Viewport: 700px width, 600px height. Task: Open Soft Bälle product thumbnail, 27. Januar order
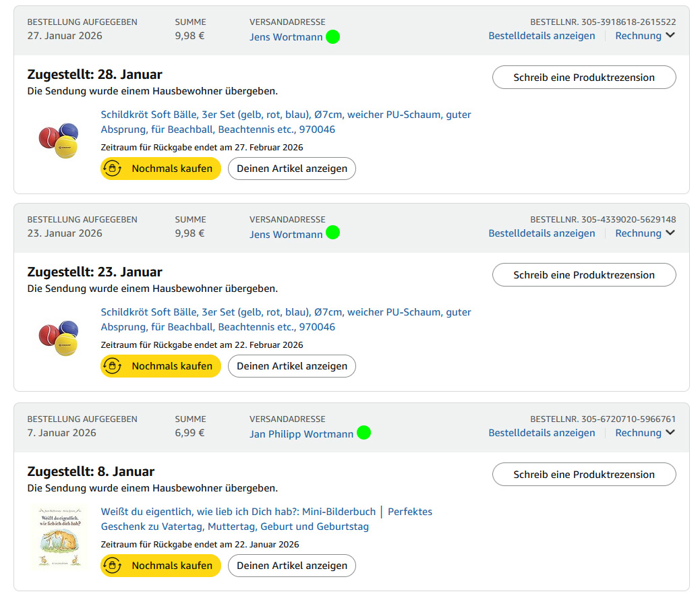click(x=59, y=140)
